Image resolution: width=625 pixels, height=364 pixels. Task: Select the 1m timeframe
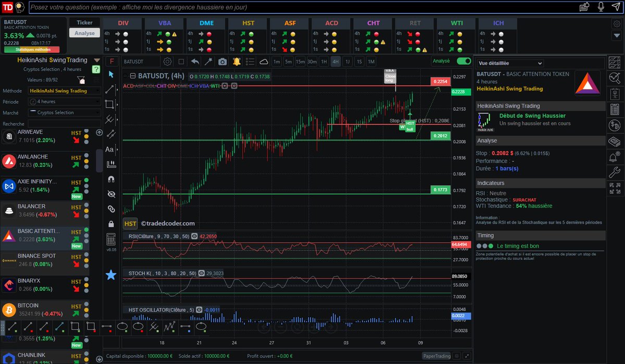coord(277,61)
